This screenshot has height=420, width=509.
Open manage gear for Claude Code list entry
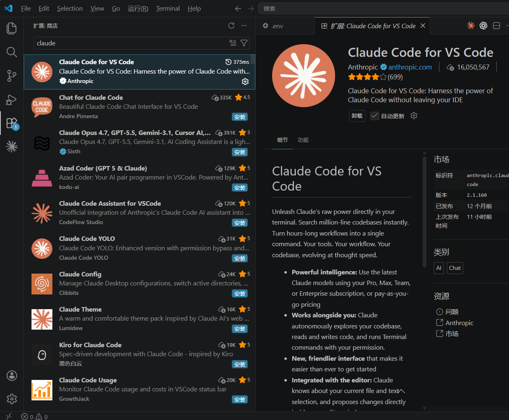coord(245,81)
